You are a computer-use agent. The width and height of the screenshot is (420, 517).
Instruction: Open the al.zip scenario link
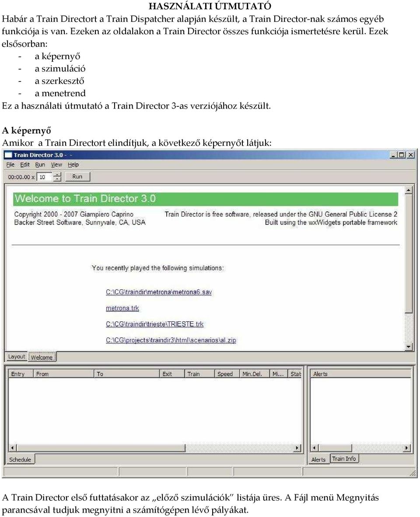click(171, 340)
